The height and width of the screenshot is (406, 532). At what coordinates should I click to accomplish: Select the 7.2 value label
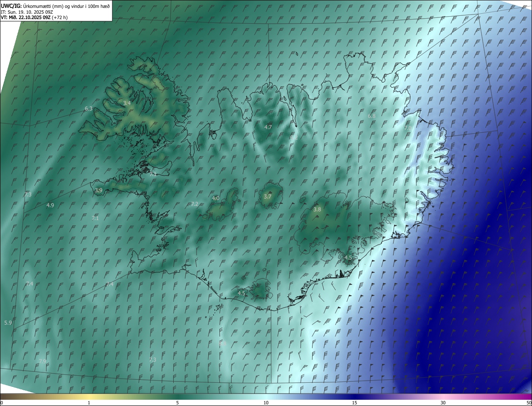[x=195, y=204]
